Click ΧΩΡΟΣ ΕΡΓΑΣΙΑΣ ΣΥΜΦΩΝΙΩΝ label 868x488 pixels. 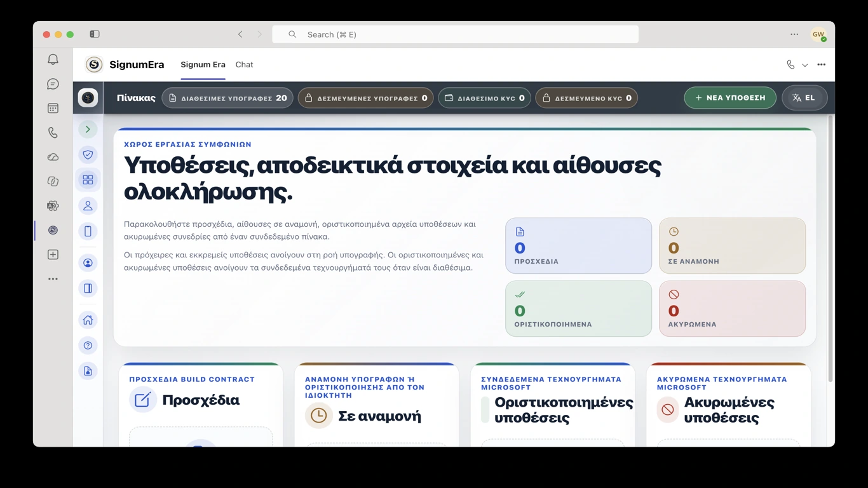(187, 144)
